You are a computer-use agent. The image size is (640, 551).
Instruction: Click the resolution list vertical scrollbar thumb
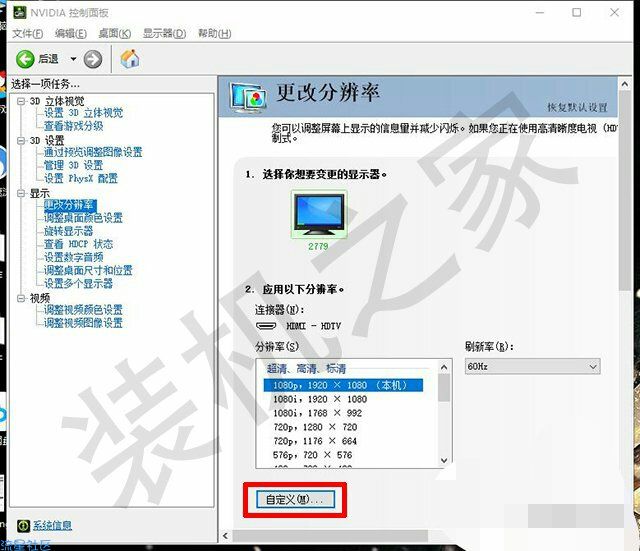click(x=444, y=388)
